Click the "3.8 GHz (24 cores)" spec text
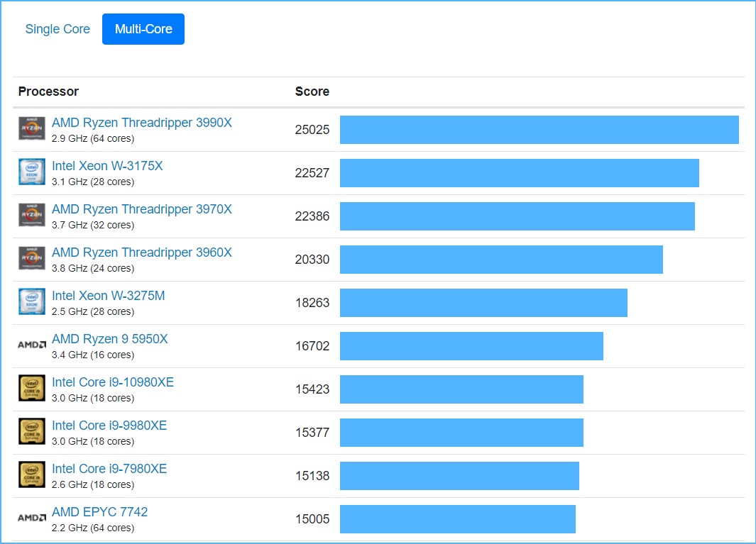 click(93, 268)
